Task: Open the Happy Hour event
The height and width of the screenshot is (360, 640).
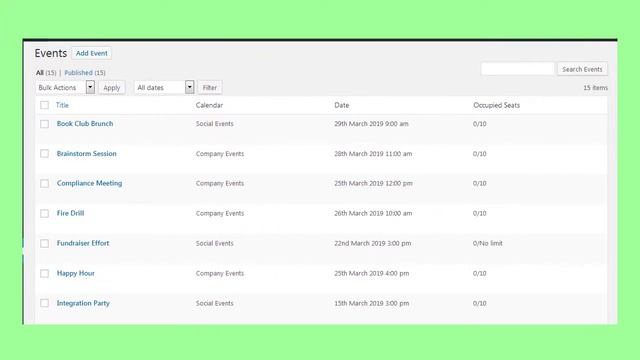Action: point(76,273)
